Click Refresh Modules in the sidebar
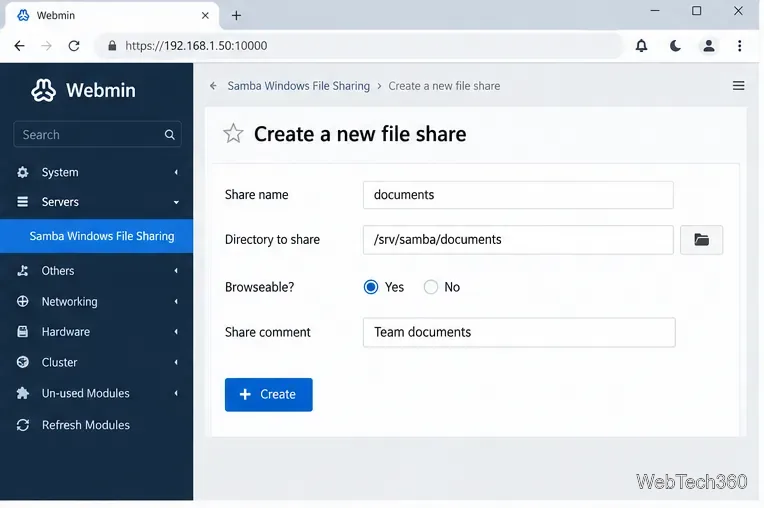This screenshot has height=508, width=764. tap(86, 425)
